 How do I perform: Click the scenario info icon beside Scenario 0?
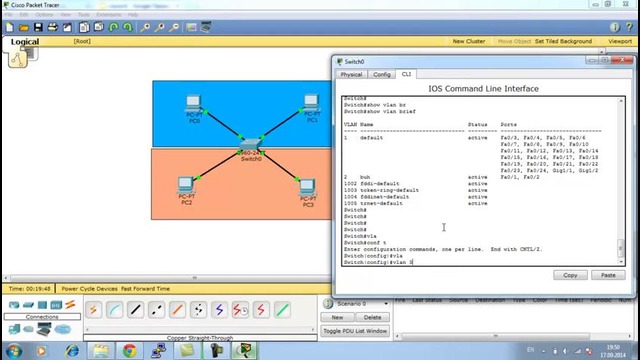[328, 304]
